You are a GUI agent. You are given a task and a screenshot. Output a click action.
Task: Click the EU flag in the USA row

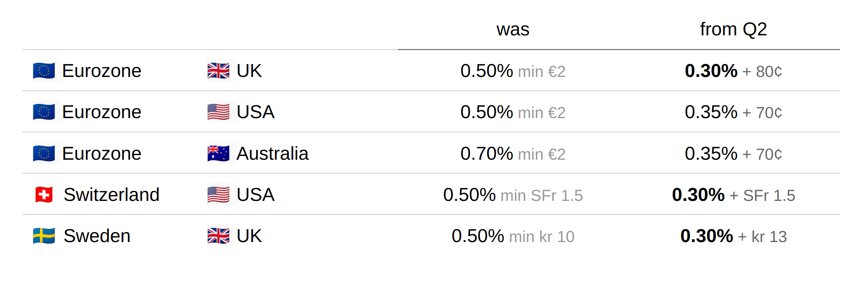[x=44, y=112]
